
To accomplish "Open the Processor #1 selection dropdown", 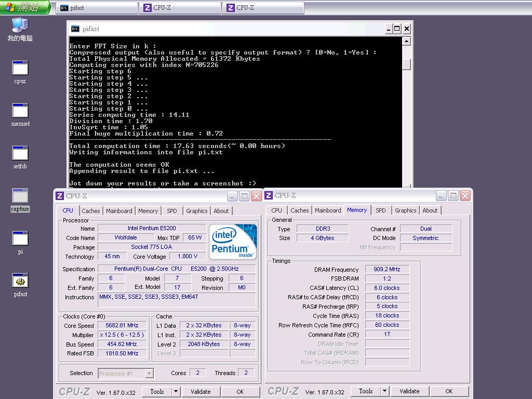I will [x=126, y=374].
